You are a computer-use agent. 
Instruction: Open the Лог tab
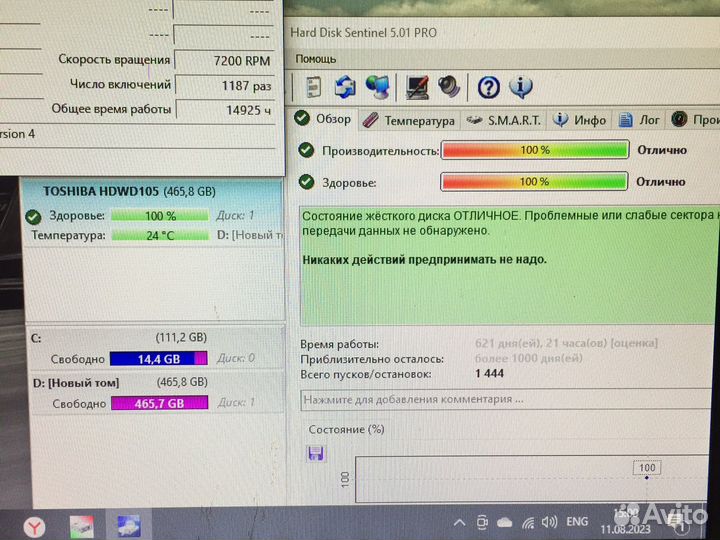(x=638, y=120)
